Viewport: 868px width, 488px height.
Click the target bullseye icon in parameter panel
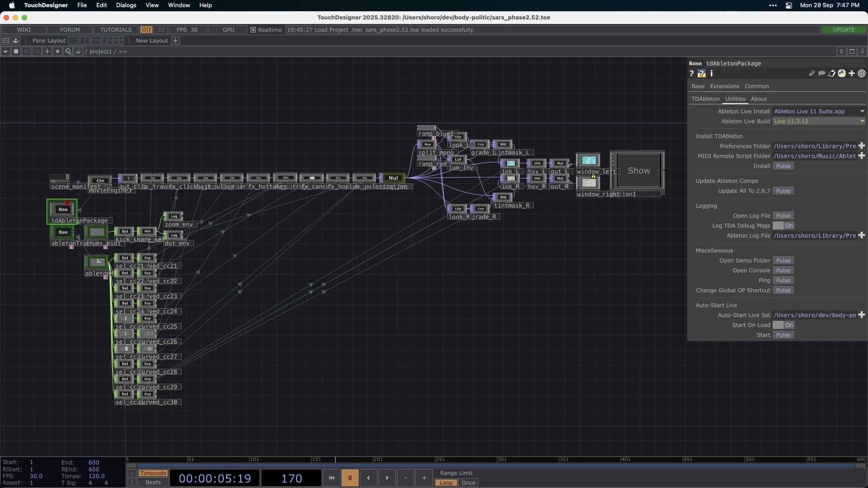tap(862, 73)
